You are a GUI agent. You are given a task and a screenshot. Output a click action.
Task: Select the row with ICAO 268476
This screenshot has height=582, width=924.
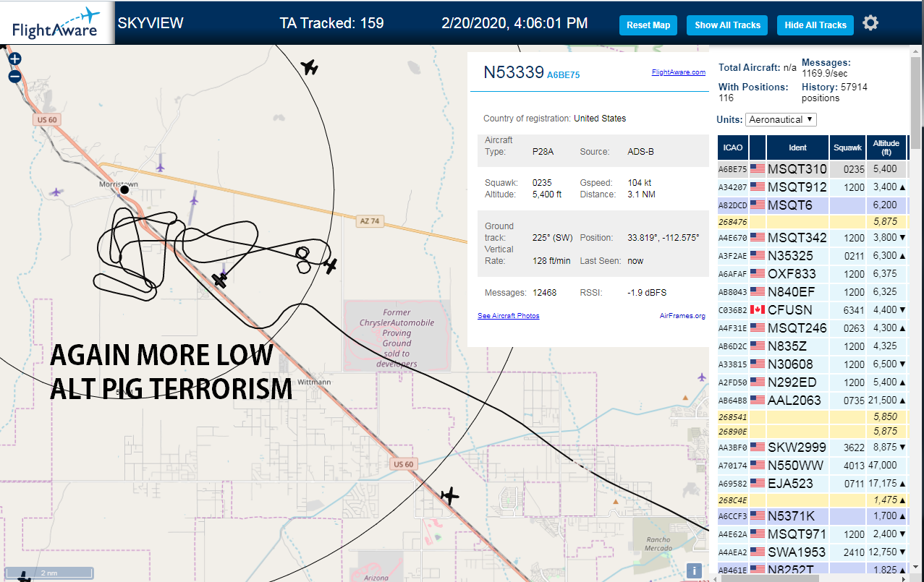[x=812, y=221]
